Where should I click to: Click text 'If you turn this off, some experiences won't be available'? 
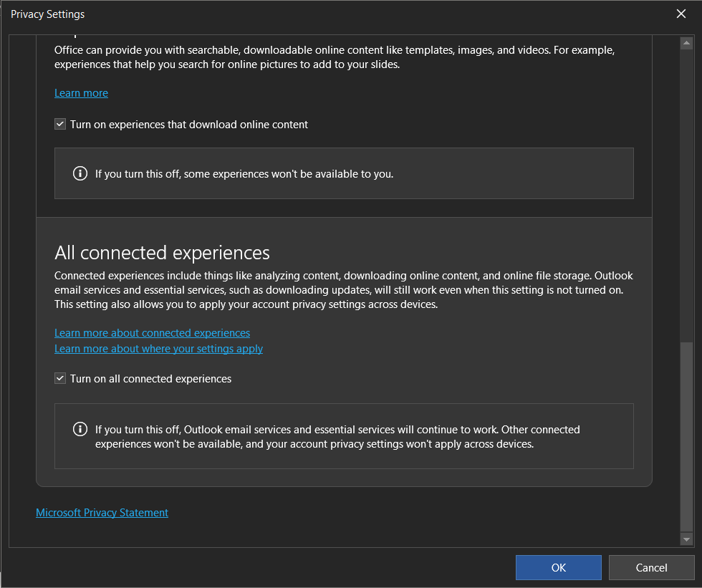[x=244, y=174]
